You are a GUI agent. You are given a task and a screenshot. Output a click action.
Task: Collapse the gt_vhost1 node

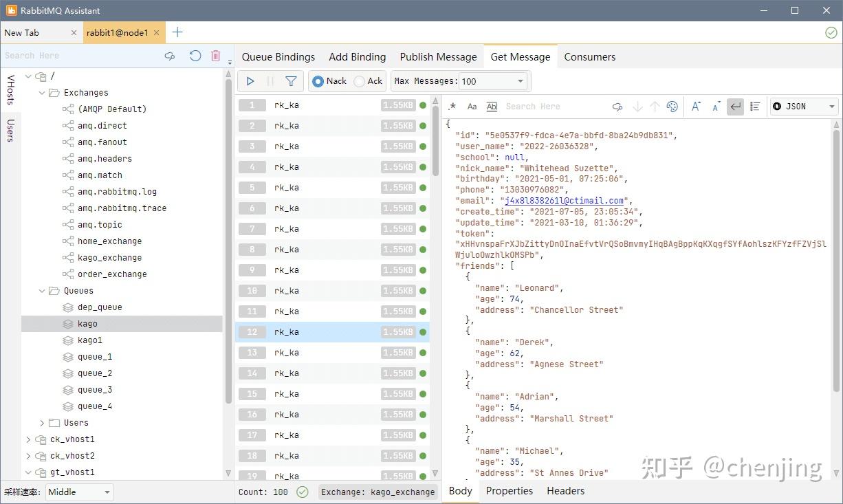[28, 472]
